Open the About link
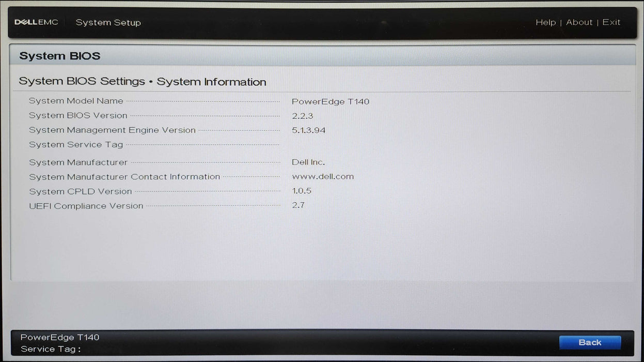The image size is (644, 362). coord(579,22)
